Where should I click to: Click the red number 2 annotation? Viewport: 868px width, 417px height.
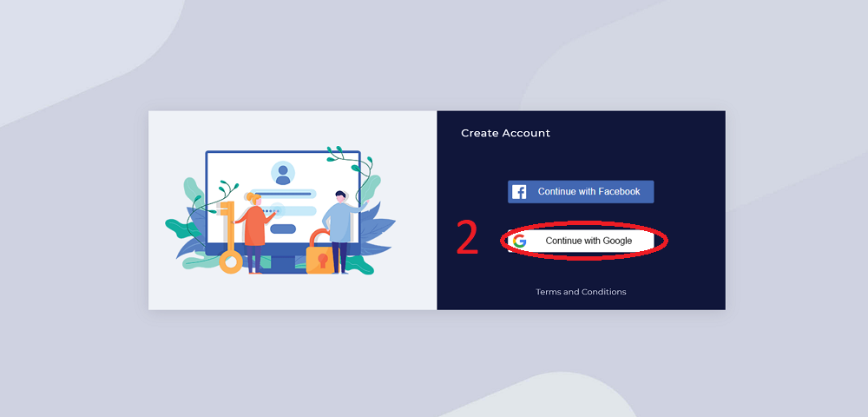[x=467, y=238]
